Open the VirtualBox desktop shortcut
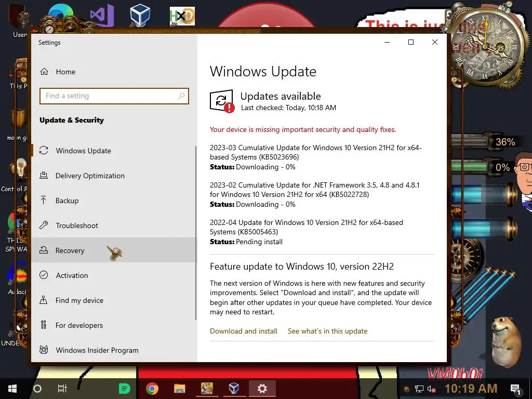 pyautogui.click(x=140, y=15)
